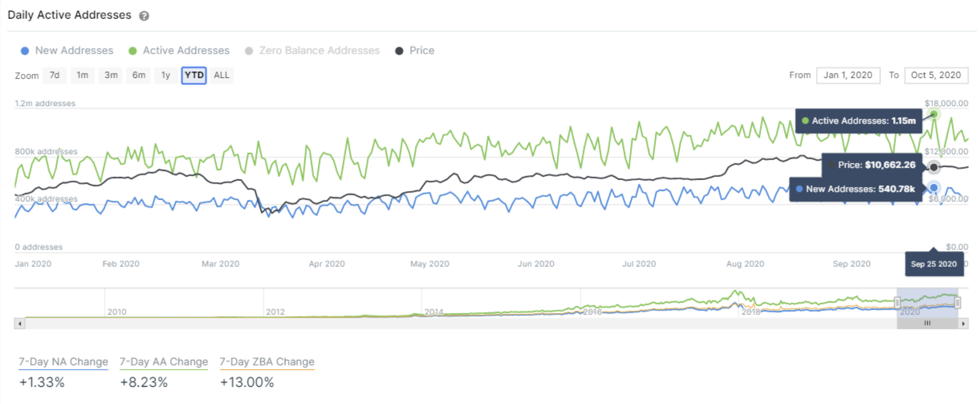Image resolution: width=980 pixels, height=404 pixels.
Task: Choose the 3m zoom option
Action: [111, 75]
